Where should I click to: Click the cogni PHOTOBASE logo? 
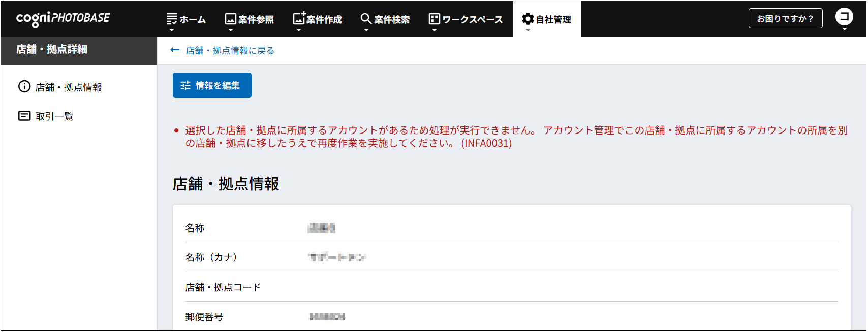pos(63,19)
